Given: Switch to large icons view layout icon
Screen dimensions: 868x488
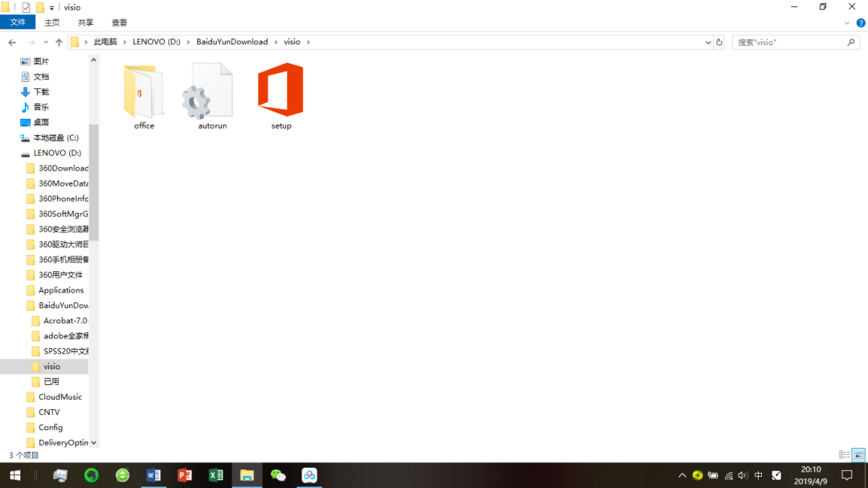Looking at the screenshot, I should coord(858,455).
